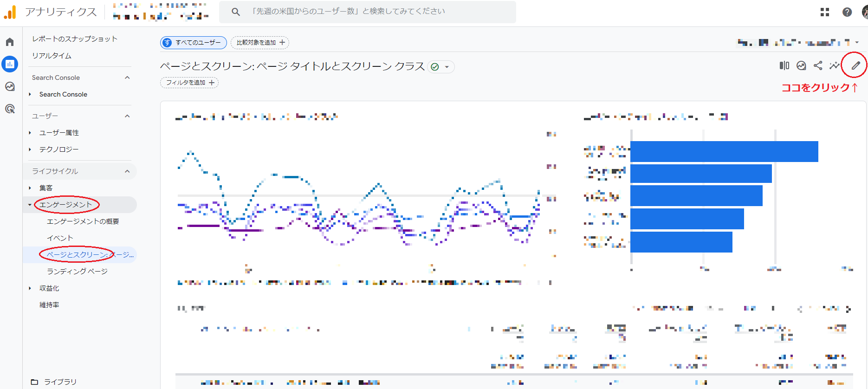Click the search magnifier icon
Screen dimensions: 868x389
236,12
